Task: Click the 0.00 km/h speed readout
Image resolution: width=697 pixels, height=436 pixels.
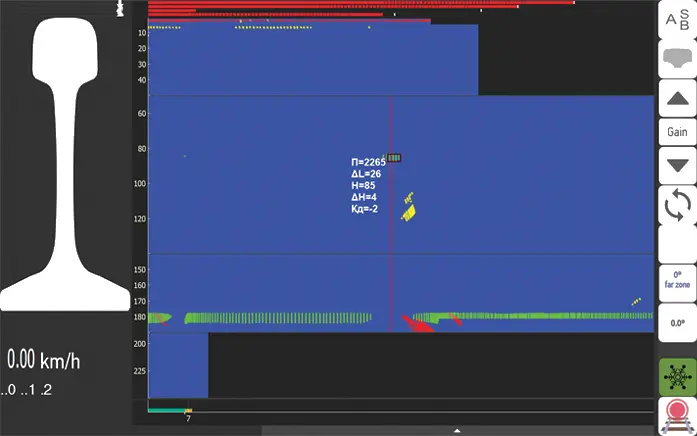Action: pos(44,360)
